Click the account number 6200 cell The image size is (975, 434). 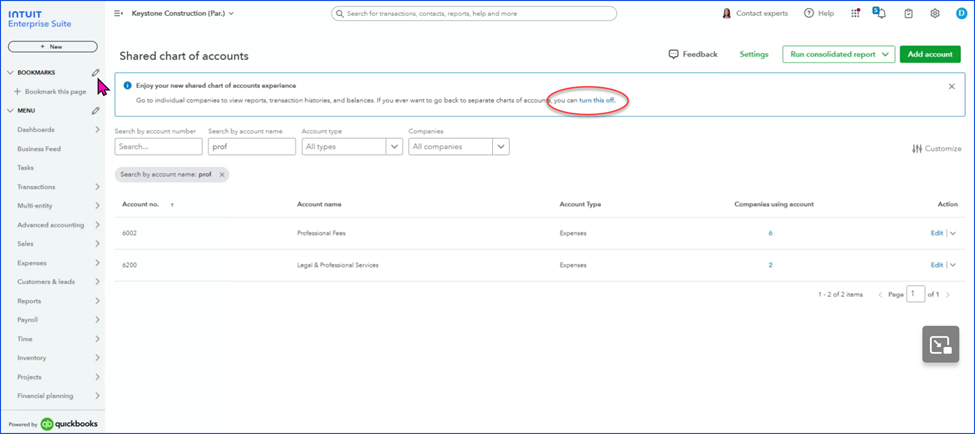[x=129, y=265]
